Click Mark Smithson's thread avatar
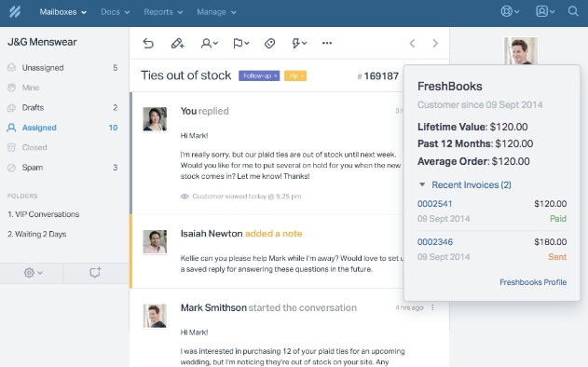This screenshot has width=588, height=367. tap(155, 316)
